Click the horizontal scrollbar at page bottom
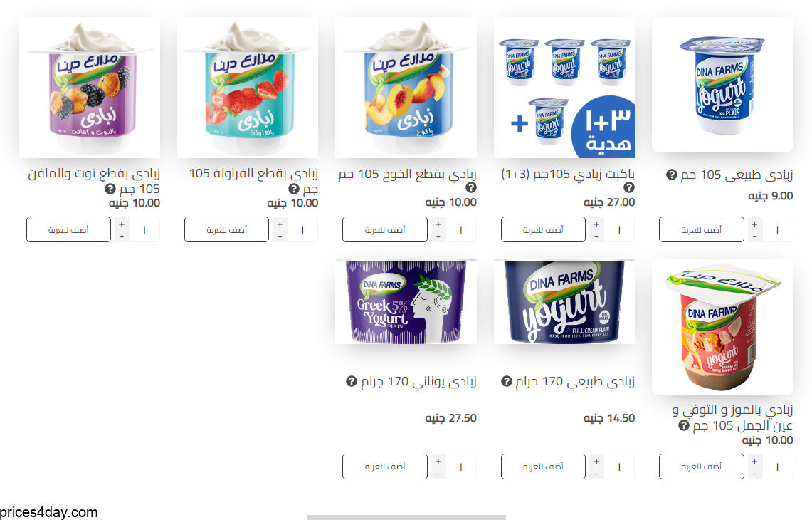812x520 pixels. 406,517
